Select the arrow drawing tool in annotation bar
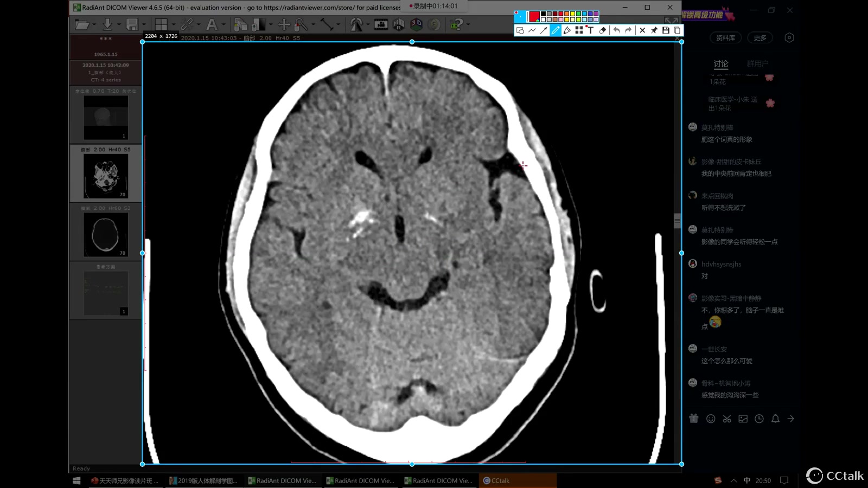Image resolution: width=868 pixels, height=488 pixels. tap(544, 30)
